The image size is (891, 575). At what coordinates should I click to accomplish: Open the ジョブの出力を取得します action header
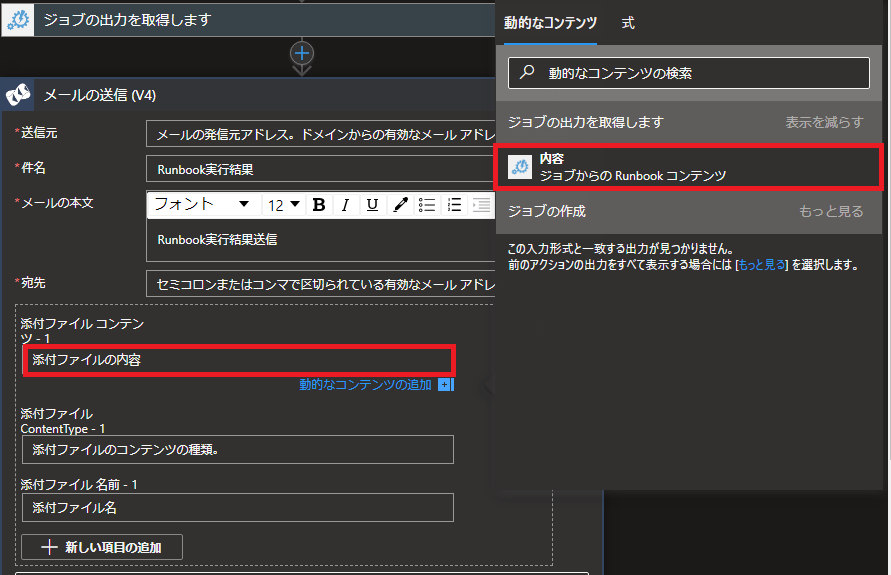(x=248, y=20)
